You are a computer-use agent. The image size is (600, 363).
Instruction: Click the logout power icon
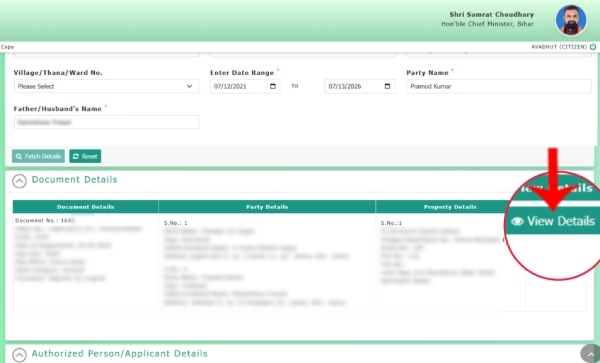click(593, 47)
